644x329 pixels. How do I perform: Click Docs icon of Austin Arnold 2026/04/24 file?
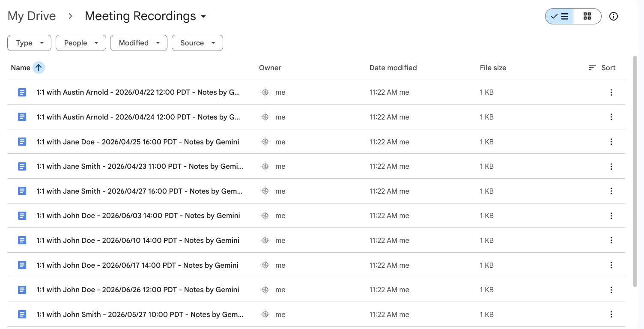[22, 117]
